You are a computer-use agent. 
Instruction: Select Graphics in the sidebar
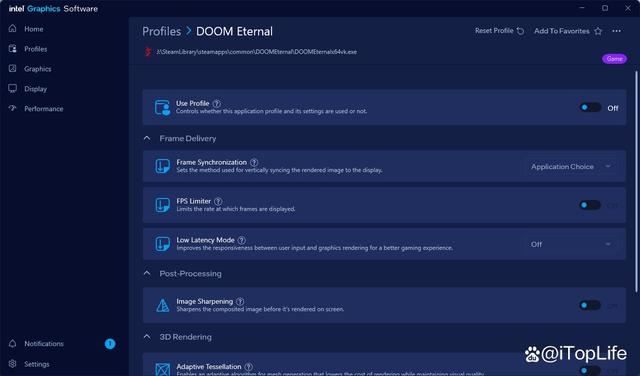coord(38,69)
